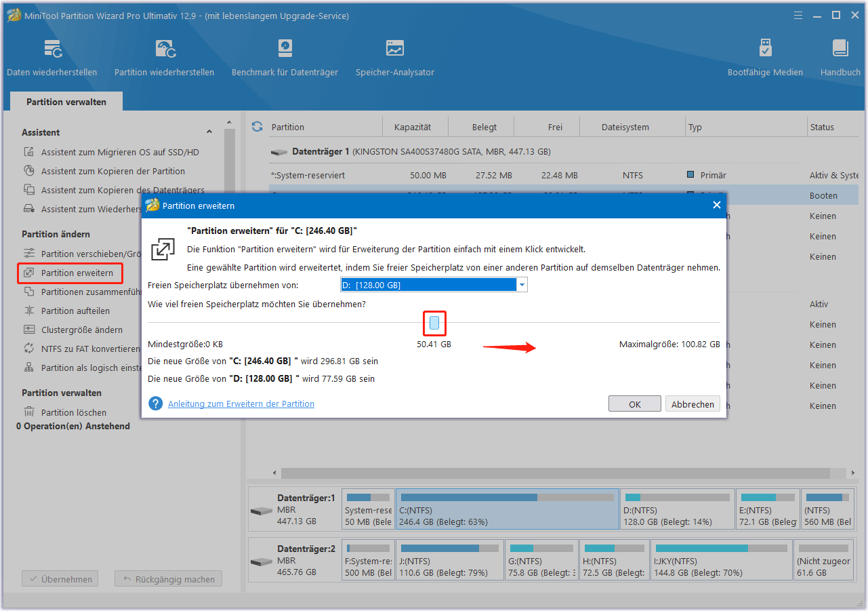The height and width of the screenshot is (611, 868).
Task: Click Abbrechen to cancel dialog
Action: [693, 403]
